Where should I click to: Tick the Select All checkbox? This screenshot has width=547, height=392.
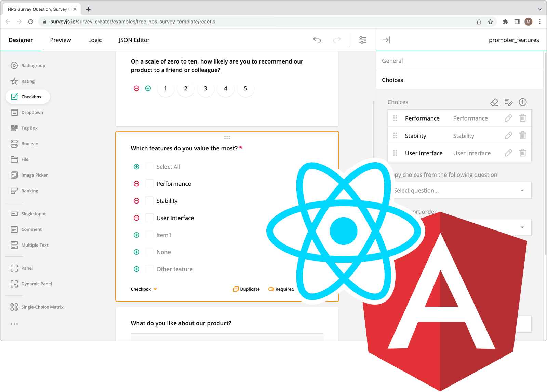(x=149, y=167)
